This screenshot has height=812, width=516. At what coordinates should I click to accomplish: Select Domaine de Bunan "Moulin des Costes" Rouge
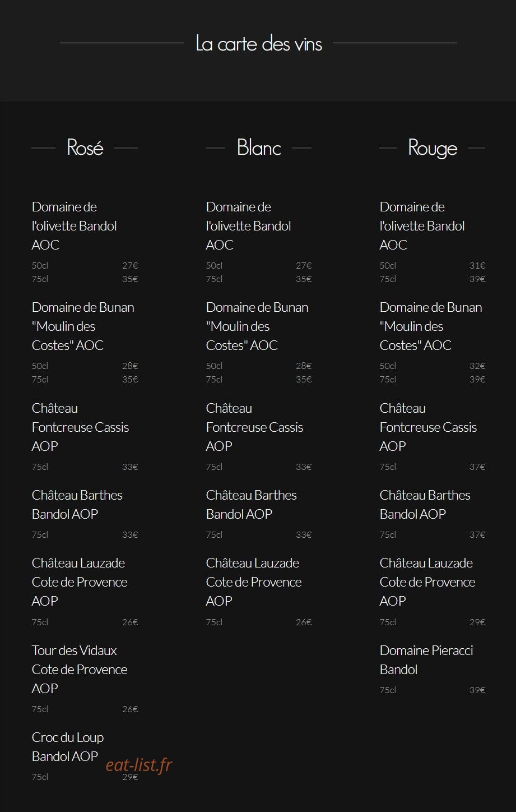coord(431,326)
